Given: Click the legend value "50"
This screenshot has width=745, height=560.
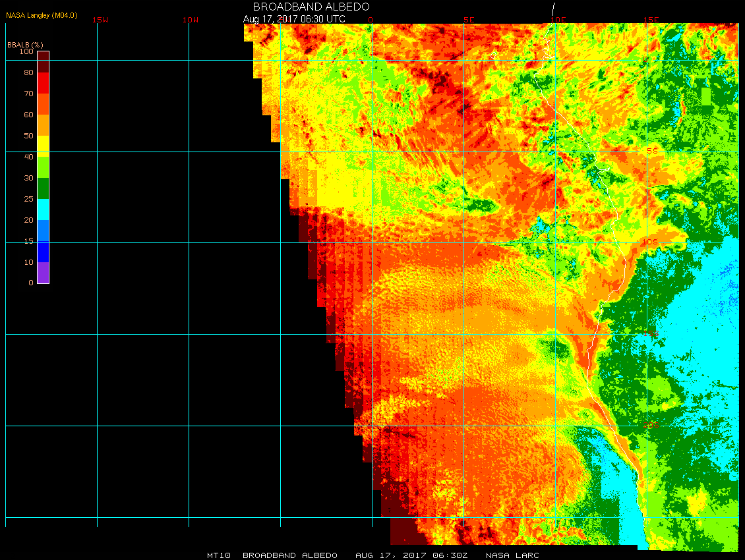Looking at the screenshot, I should (29, 136).
